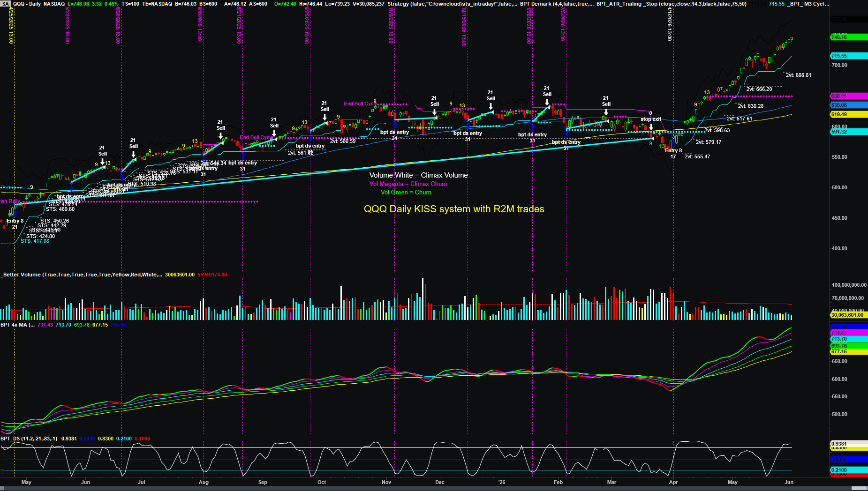868x491 pixels.
Task: Select the BPT Demark indicator label
Action: [557, 4]
